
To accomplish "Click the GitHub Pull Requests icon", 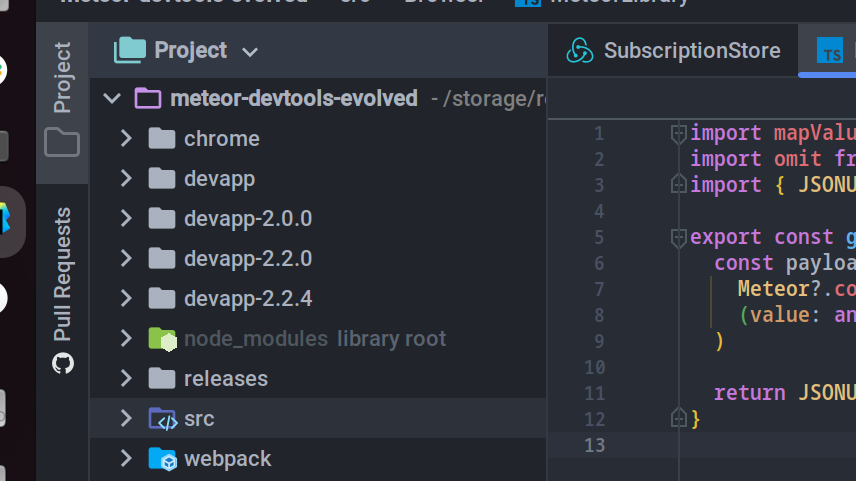I will (x=62, y=363).
